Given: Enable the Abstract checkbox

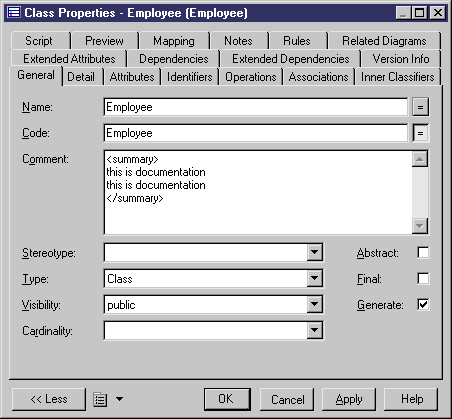Looking at the screenshot, I should pos(423,253).
